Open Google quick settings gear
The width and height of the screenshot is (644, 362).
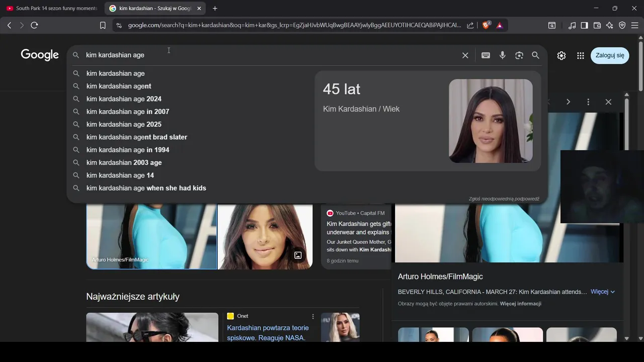pos(561,55)
